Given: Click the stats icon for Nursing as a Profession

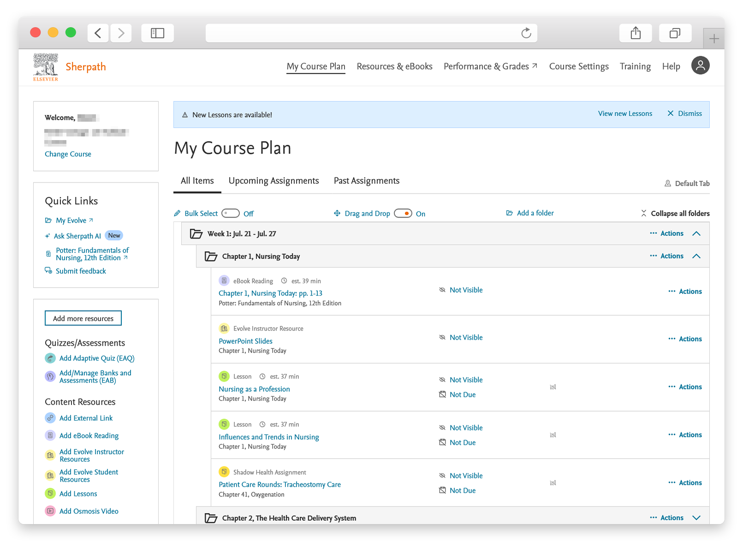Looking at the screenshot, I should click(553, 387).
